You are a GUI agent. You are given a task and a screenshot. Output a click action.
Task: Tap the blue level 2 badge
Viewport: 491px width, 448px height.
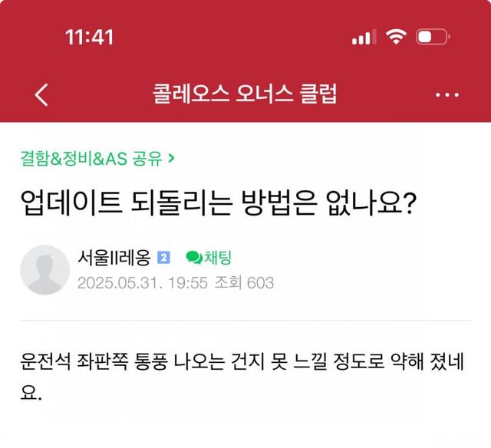pyautogui.click(x=163, y=259)
